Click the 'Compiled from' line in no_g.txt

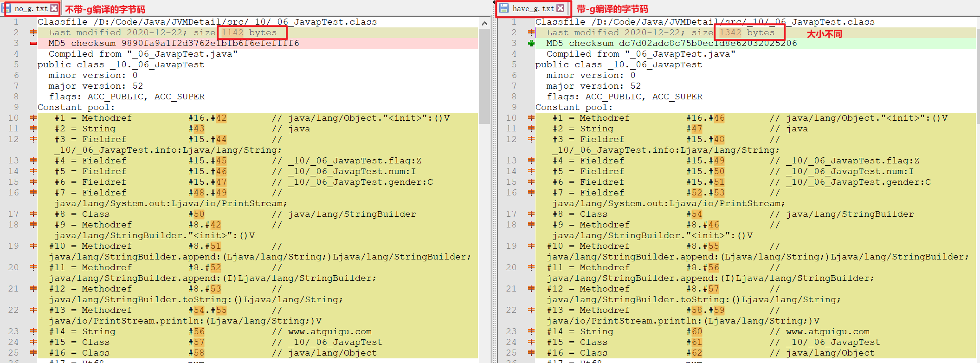click(x=143, y=54)
